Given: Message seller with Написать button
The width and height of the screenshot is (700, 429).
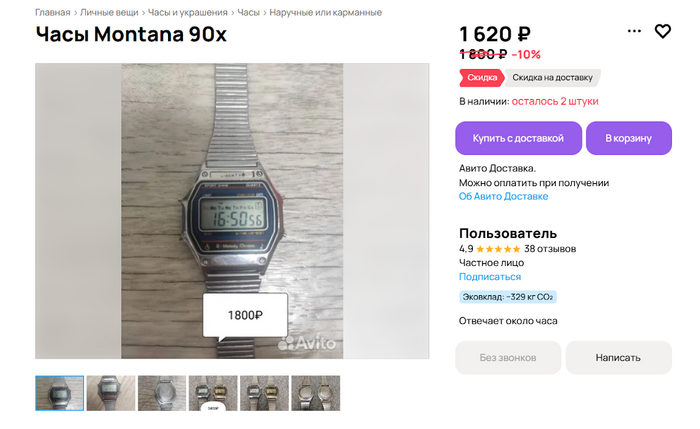Looking at the screenshot, I should 618,358.
